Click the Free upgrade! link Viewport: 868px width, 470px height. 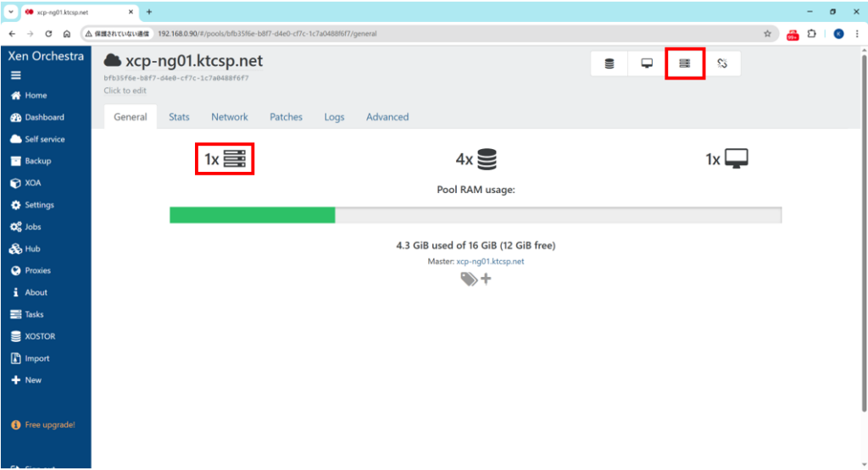point(49,424)
